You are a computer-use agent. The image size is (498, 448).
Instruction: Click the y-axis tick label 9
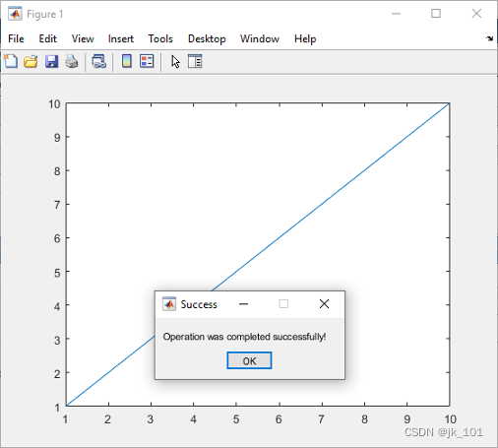57,138
